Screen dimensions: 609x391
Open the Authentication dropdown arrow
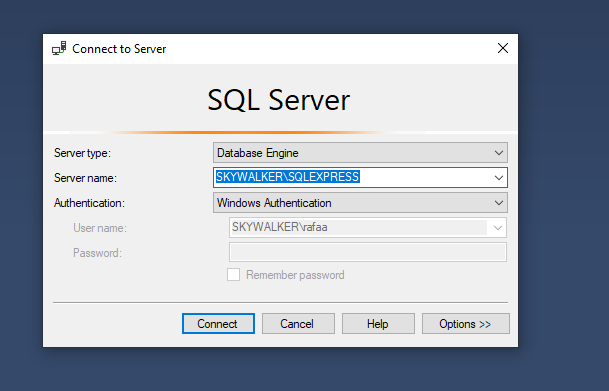point(499,203)
